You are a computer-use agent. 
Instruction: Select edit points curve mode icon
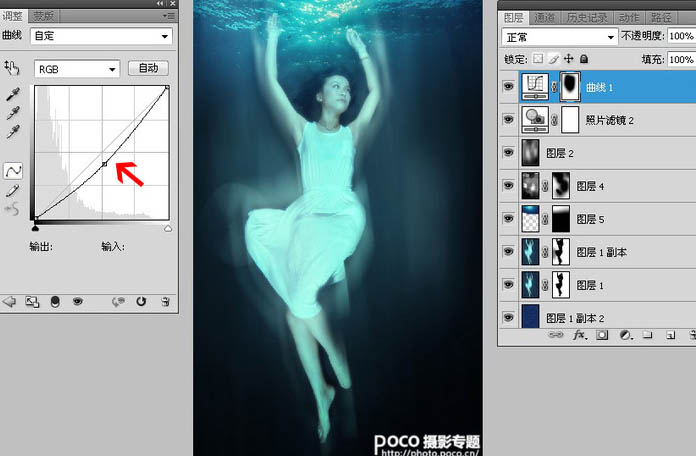pos(13,171)
